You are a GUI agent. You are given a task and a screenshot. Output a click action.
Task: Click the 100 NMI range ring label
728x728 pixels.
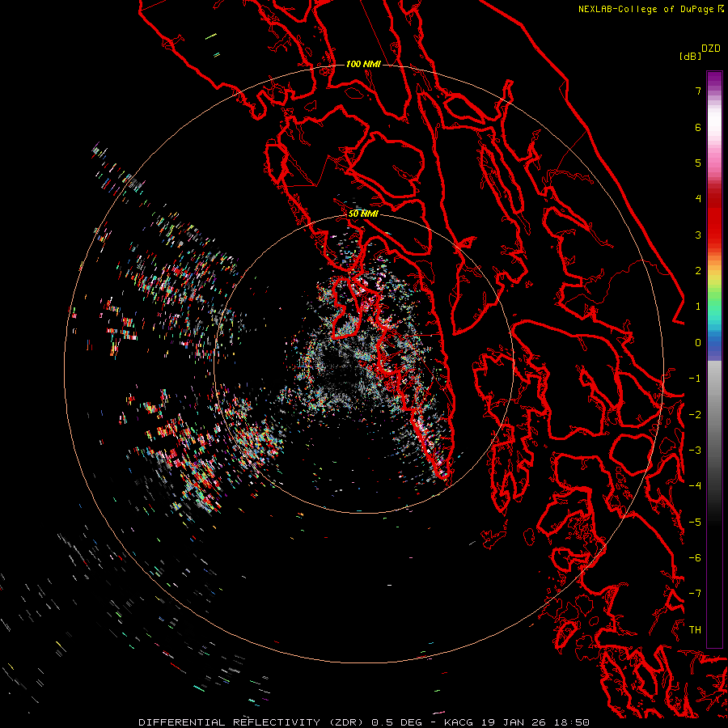coord(363,64)
